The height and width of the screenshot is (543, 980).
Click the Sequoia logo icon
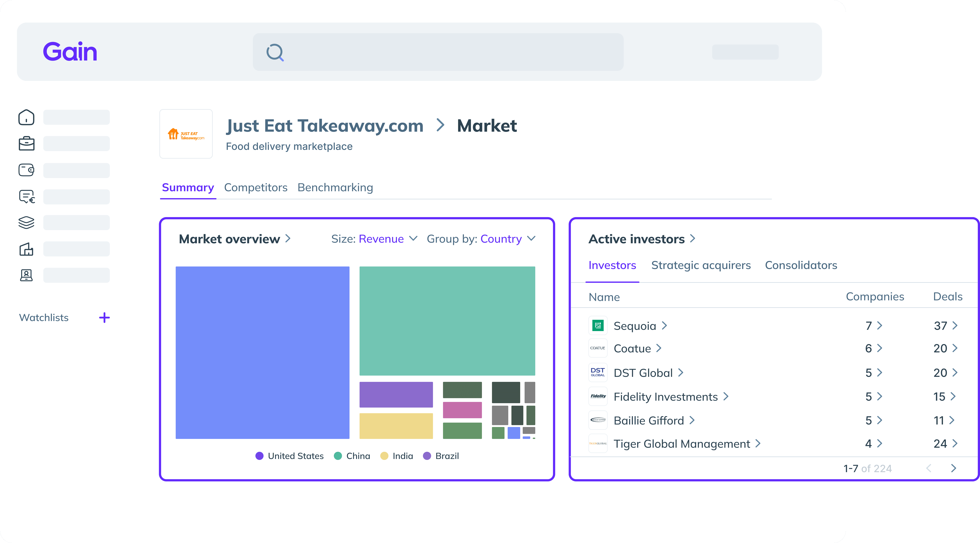598,325
